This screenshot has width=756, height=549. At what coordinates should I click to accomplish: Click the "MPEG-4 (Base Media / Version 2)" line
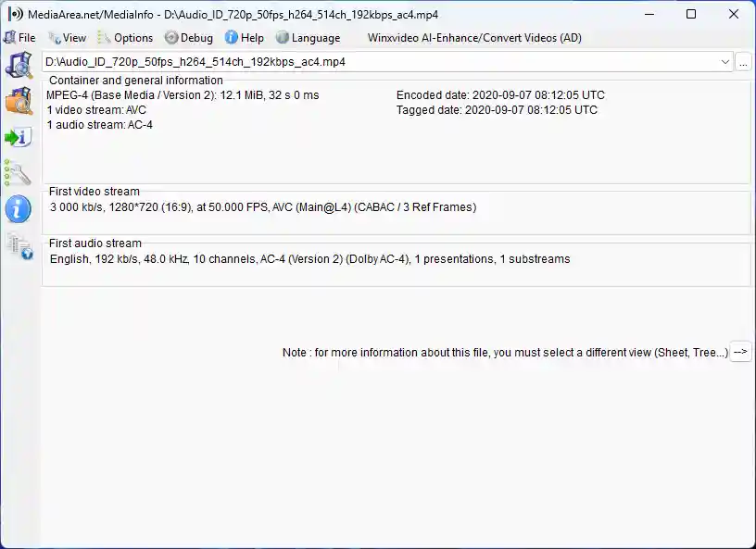point(183,95)
